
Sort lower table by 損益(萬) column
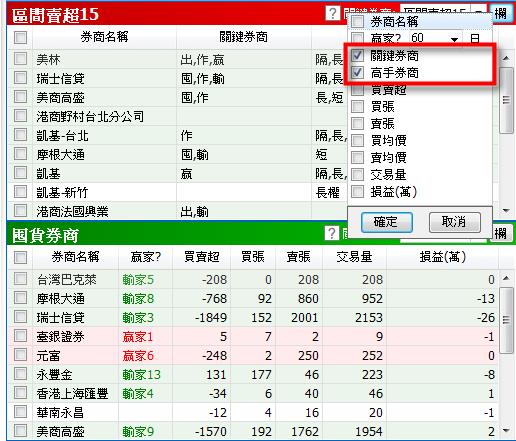(x=442, y=257)
